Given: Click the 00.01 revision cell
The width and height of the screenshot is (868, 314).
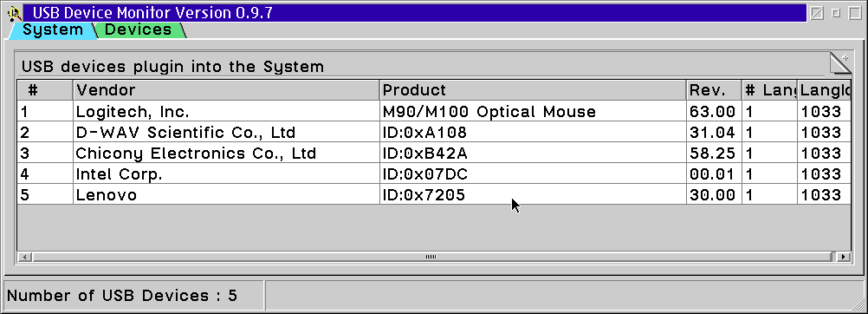Looking at the screenshot, I should [x=714, y=173].
